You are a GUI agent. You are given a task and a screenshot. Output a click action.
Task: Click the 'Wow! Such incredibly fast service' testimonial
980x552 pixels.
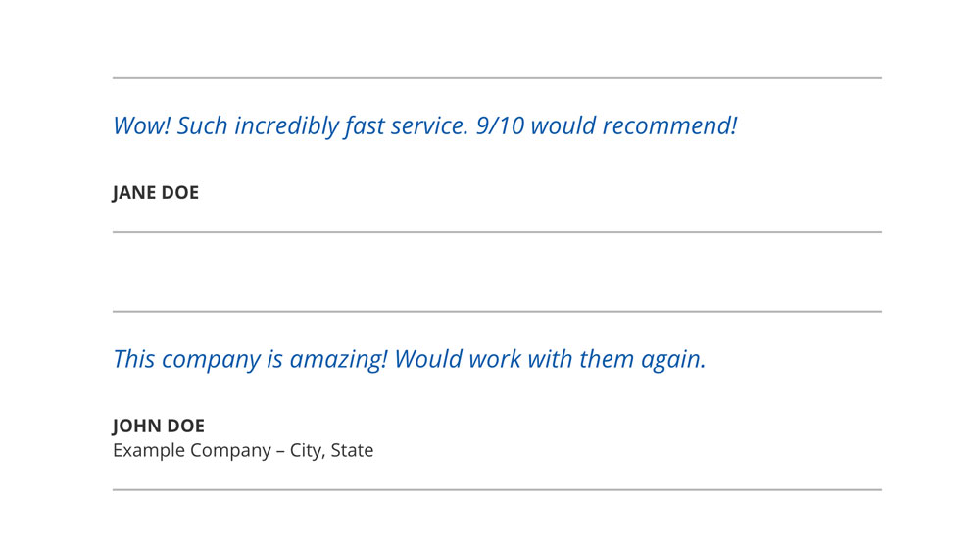click(x=425, y=125)
